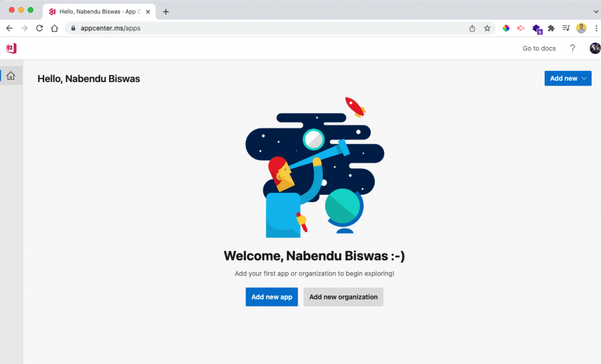
Task: Click the Hello, Nabendu Biswas page title
Action: (89, 79)
